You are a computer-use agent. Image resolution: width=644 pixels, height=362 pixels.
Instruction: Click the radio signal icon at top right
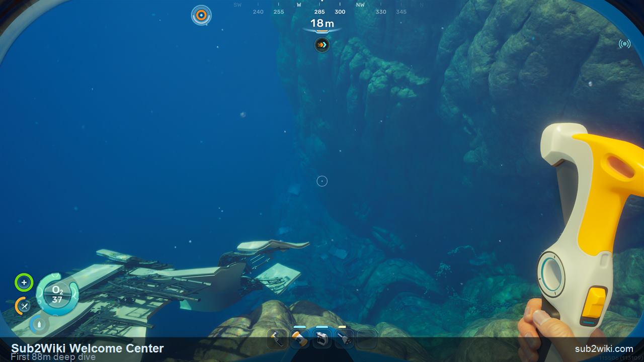pyautogui.click(x=624, y=44)
